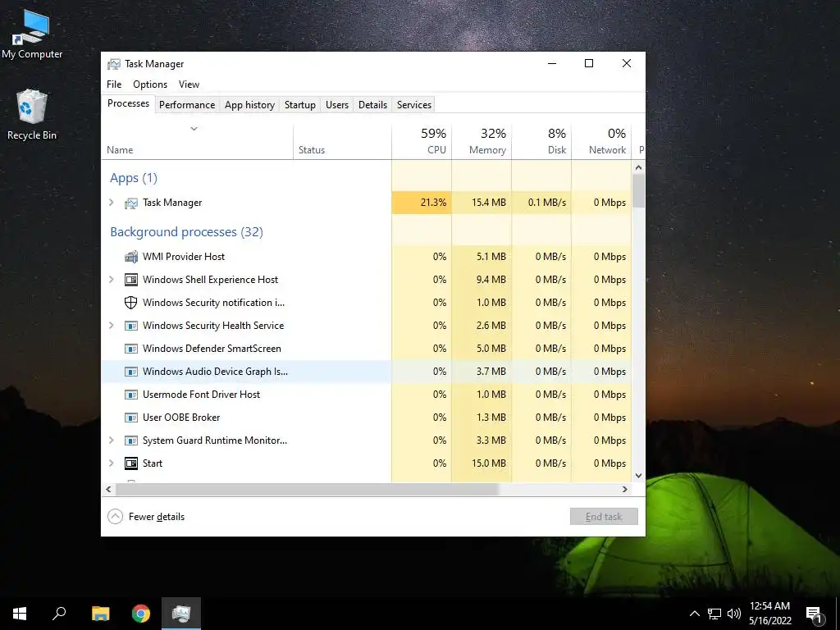Click the Windows Audio Device Graph icon
Screen dimensions: 840x630
[130, 372]
